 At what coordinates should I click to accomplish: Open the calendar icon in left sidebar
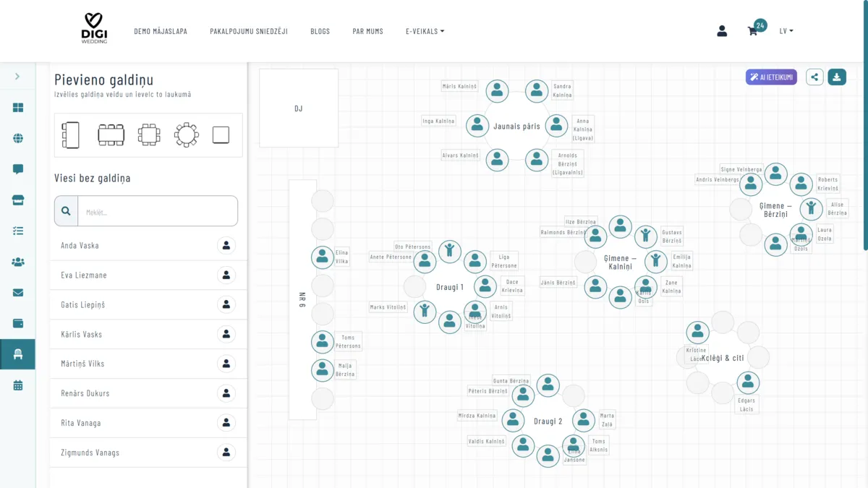[x=18, y=385]
